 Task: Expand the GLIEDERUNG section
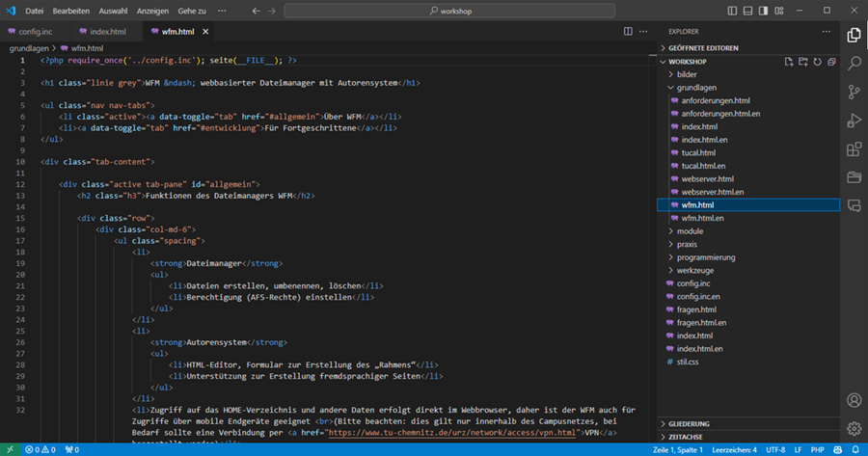689,423
